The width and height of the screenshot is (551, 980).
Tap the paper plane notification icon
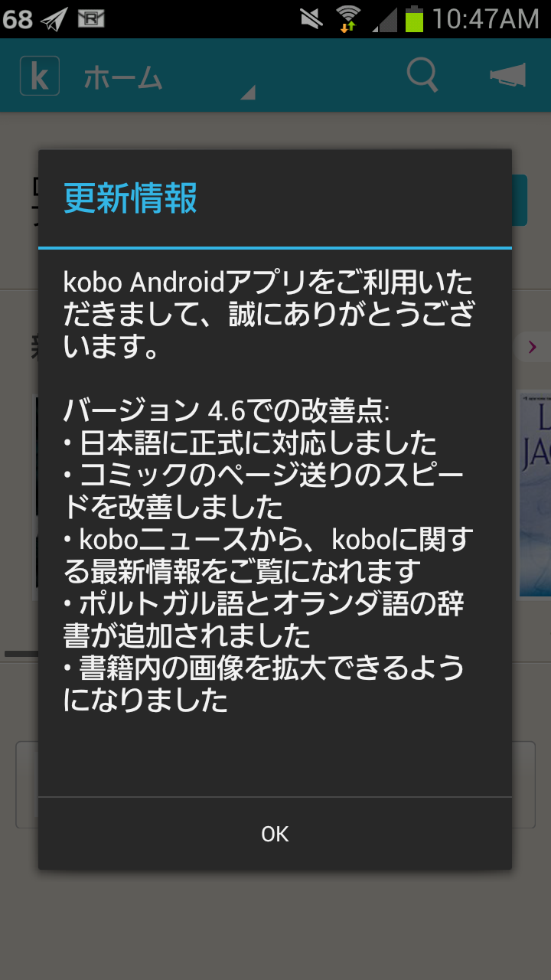point(54,18)
